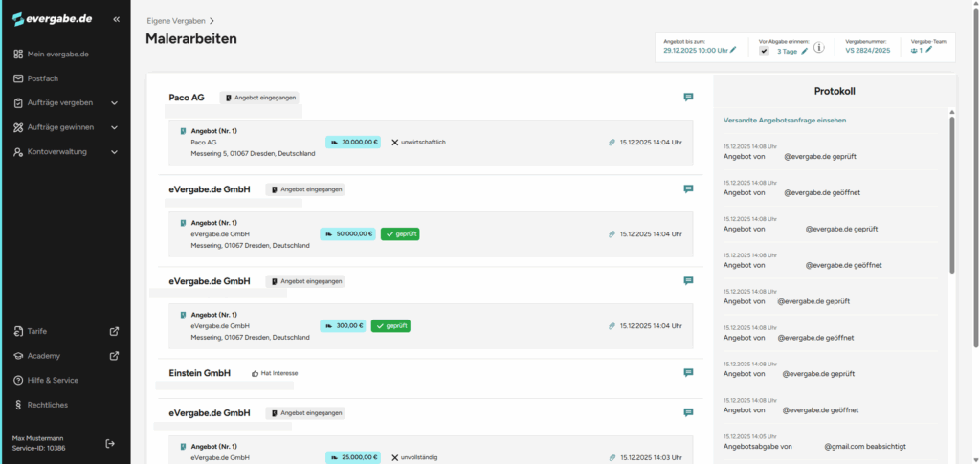Edit the offer deadline via pencil icon

tap(733, 50)
